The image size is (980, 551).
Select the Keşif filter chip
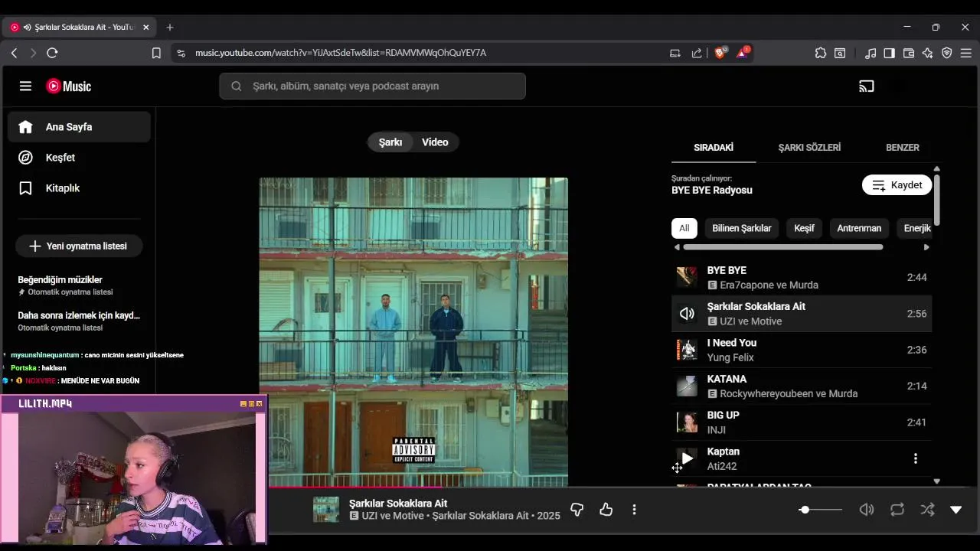804,228
